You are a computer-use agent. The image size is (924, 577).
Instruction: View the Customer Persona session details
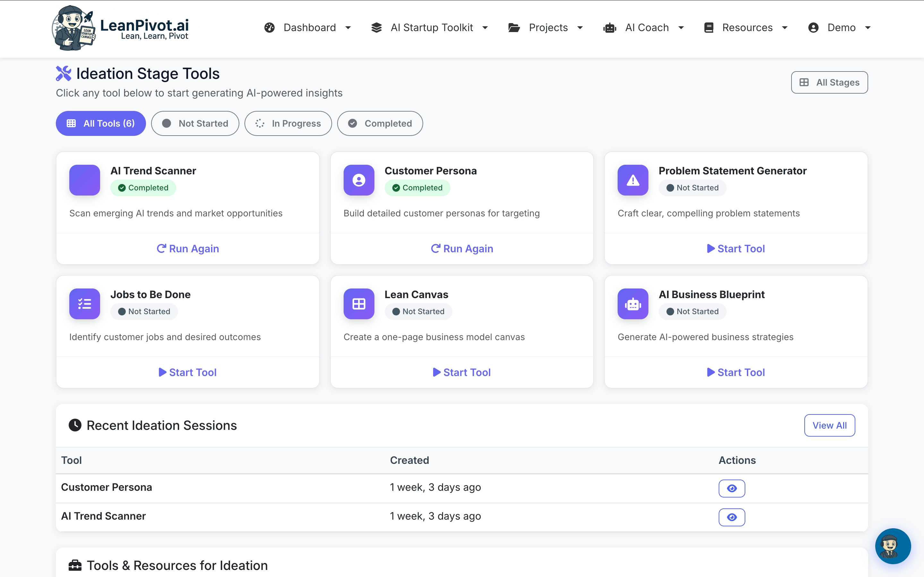[x=732, y=488]
